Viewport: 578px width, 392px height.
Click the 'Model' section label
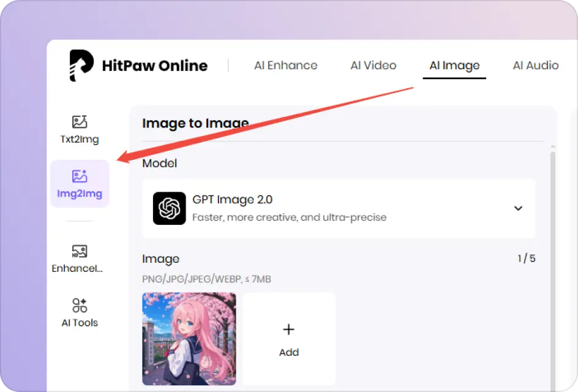pos(160,164)
